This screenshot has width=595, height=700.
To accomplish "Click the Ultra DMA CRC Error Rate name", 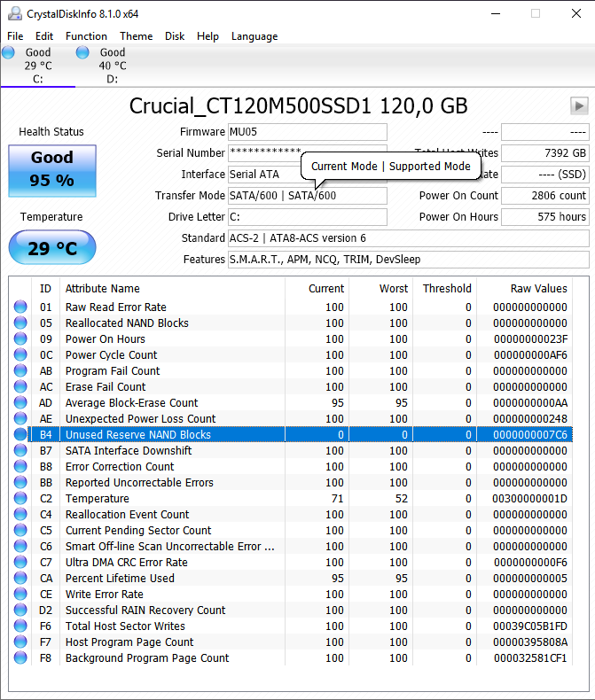I will [x=127, y=563].
